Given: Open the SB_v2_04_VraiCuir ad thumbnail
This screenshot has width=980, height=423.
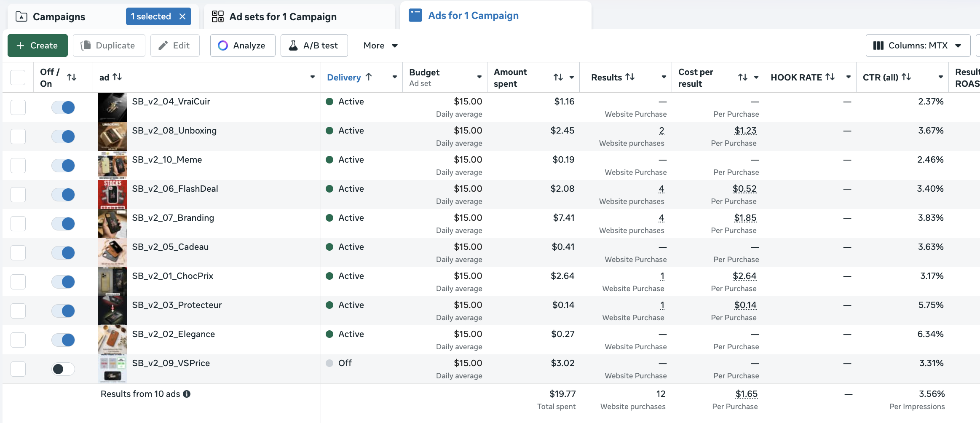Looking at the screenshot, I should tap(112, 107).
